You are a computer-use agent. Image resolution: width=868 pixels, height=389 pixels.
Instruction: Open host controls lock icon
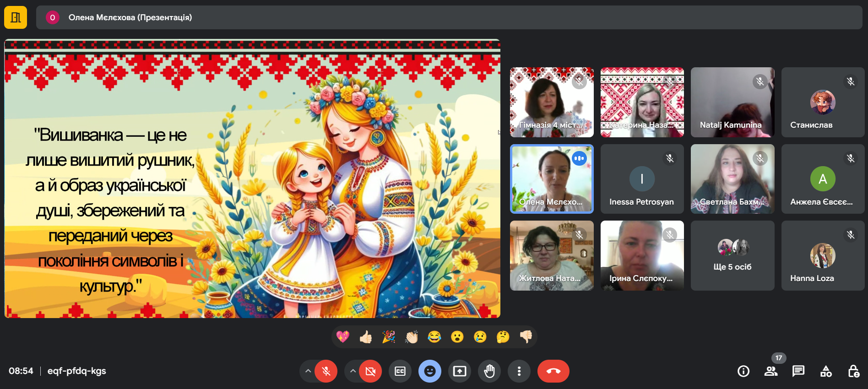click(x=853, y=371)
